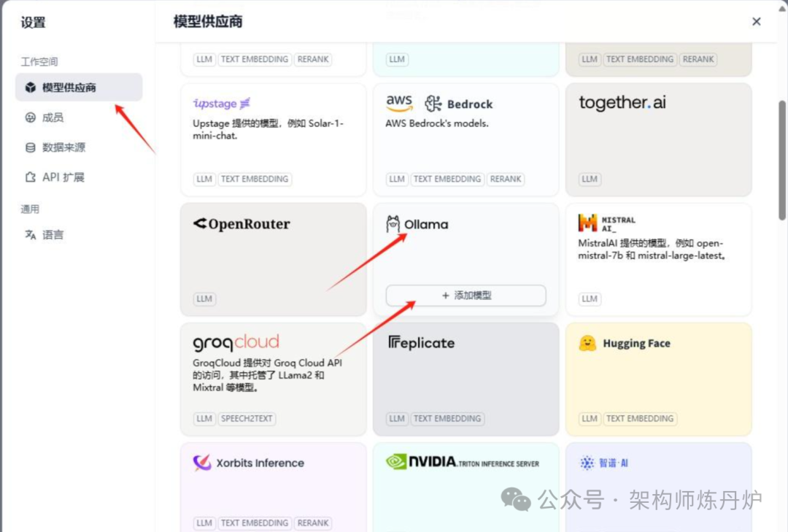Click the Replicate logo
Viewport: 788px width, 532px height.
point(421,343)
